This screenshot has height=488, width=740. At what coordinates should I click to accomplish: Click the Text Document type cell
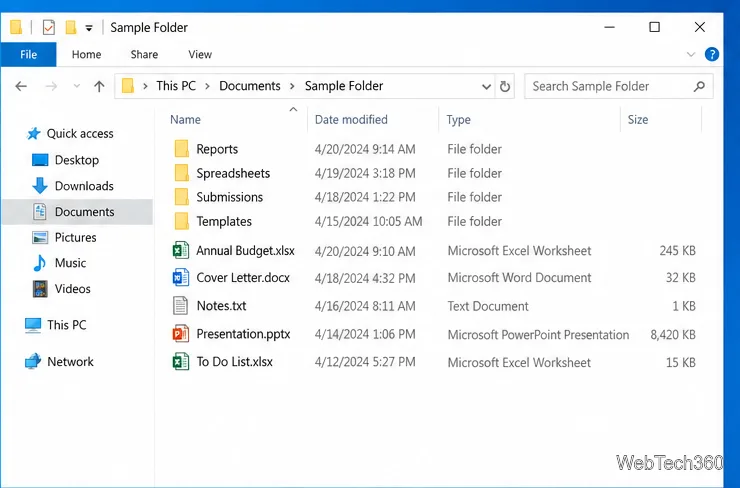coord(488,306)
